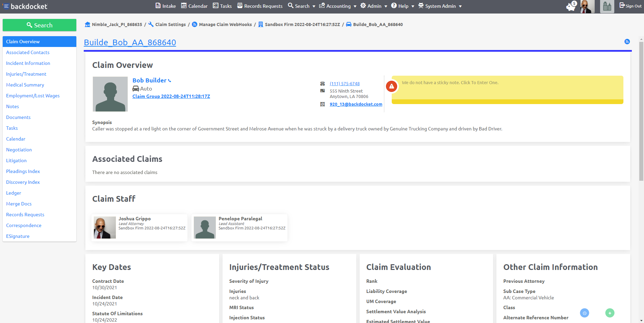Click the house icon before Nimble_Jack_PI_868635
644x323 pixels.
[87, 24]
